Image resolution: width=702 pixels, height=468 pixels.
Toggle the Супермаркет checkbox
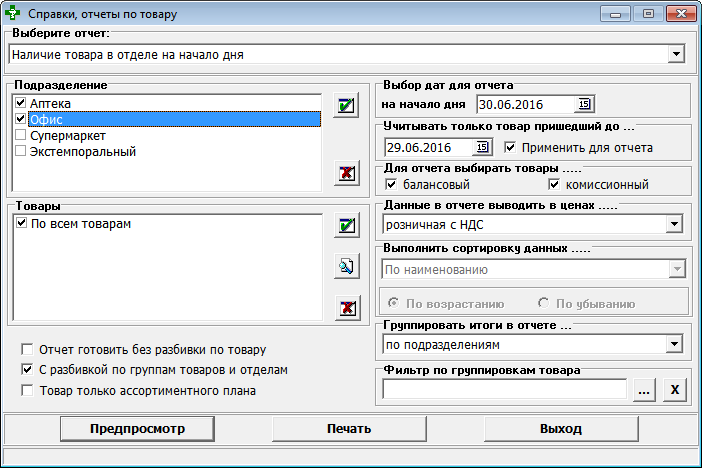point(21,135)
